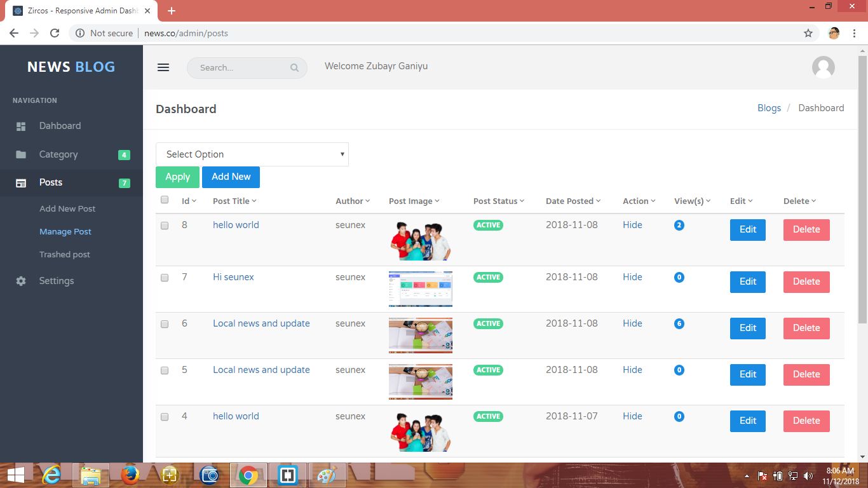Click the Dashboard grid icon in sidebar
Image resolution: width=868 pixels, height=488 pixels.
21,126
